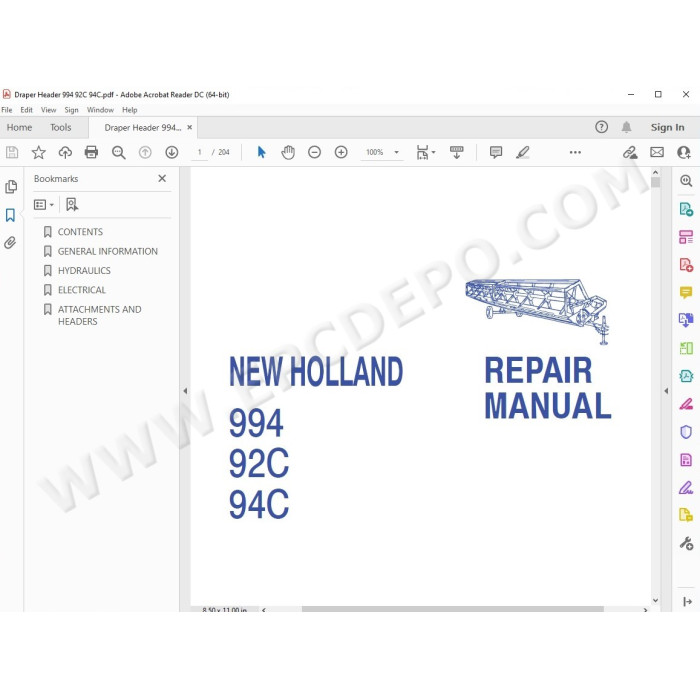Image resolution: width=700 pixels, height=700 pixels.
Task: Click the search tool at the top of the right pane
Action: tap(686, 181)
